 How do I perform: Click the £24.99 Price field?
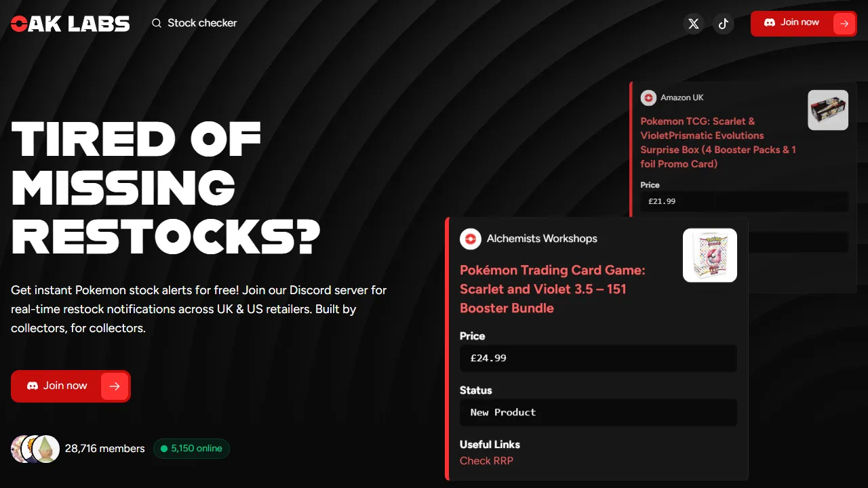click(598, 358)
